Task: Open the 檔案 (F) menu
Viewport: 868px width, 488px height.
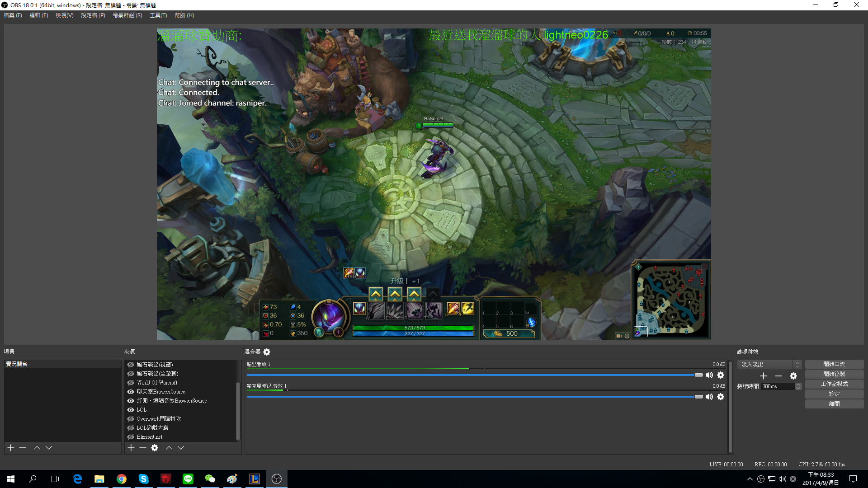Action: tap(13, 15)
